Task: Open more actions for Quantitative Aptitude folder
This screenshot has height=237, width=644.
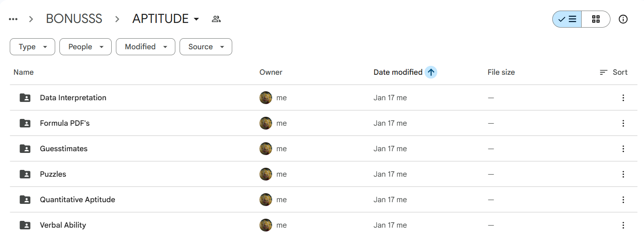Action: pos(623,200)
